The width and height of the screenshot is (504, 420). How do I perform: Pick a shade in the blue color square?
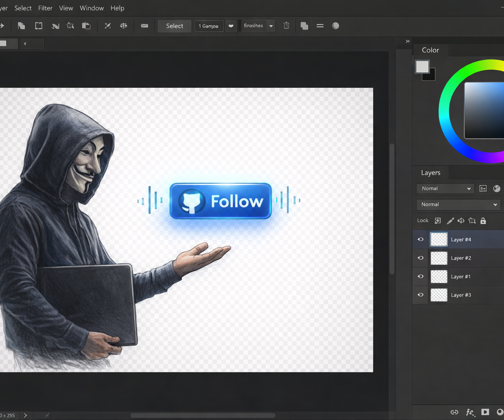point(485,110)
